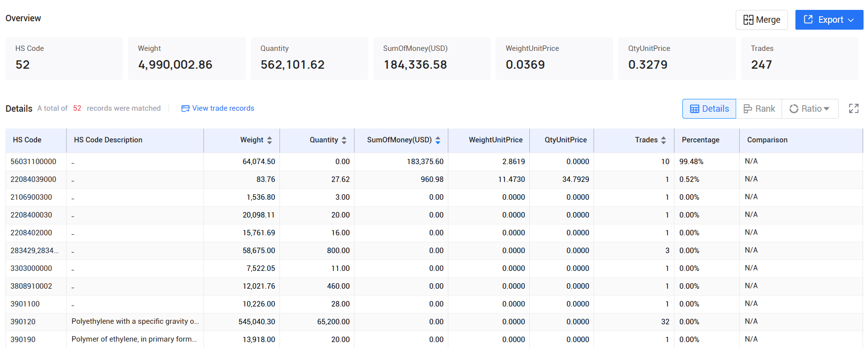Image resolution: width=868 pixels, height=348 pixels.
Task: Sort table by Weight column
Action: click(x=270, y=140)
